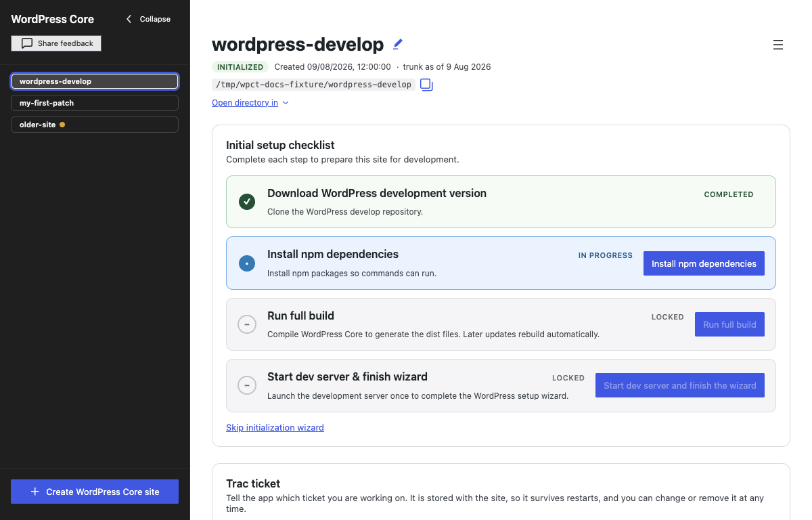Select older-site in sidebar
This screenshot has height=520, width=812.
(x=95, y=125)
